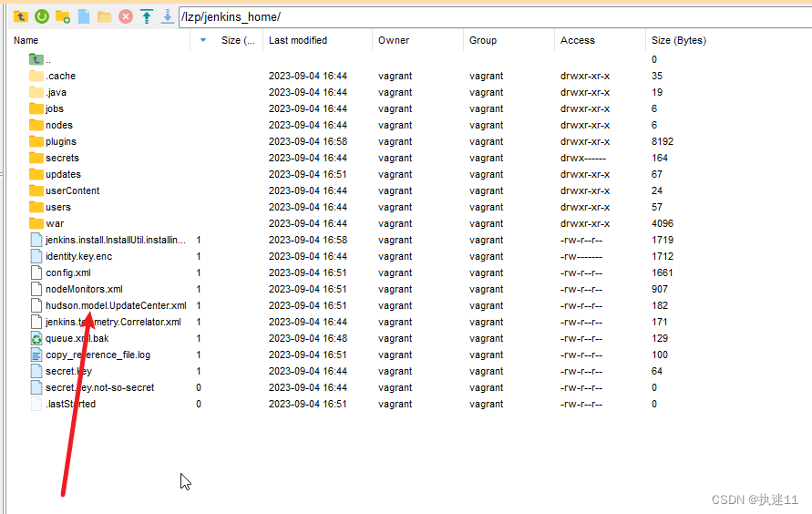
Task: Click the /lzp/jenkins_home/ path field
Action: (x=495, y=17)
